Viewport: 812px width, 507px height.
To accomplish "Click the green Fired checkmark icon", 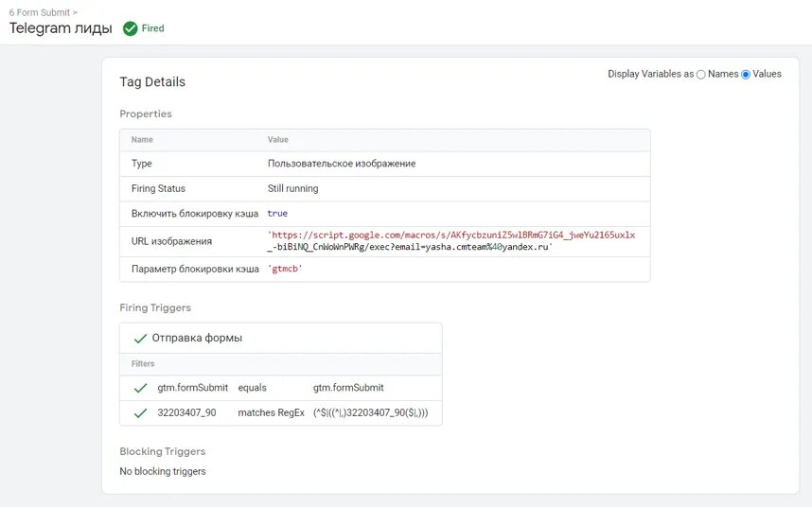I will [x=130, y=28].
